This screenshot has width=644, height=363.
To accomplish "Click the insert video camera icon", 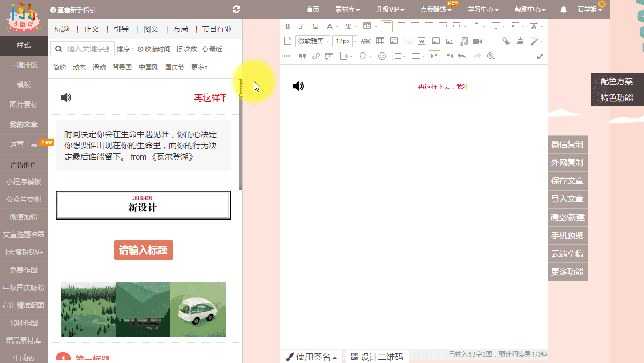I will [x=477, y=41].
